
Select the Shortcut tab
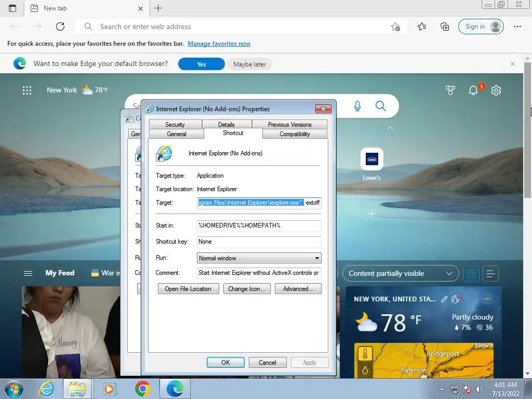click(233, 133)
